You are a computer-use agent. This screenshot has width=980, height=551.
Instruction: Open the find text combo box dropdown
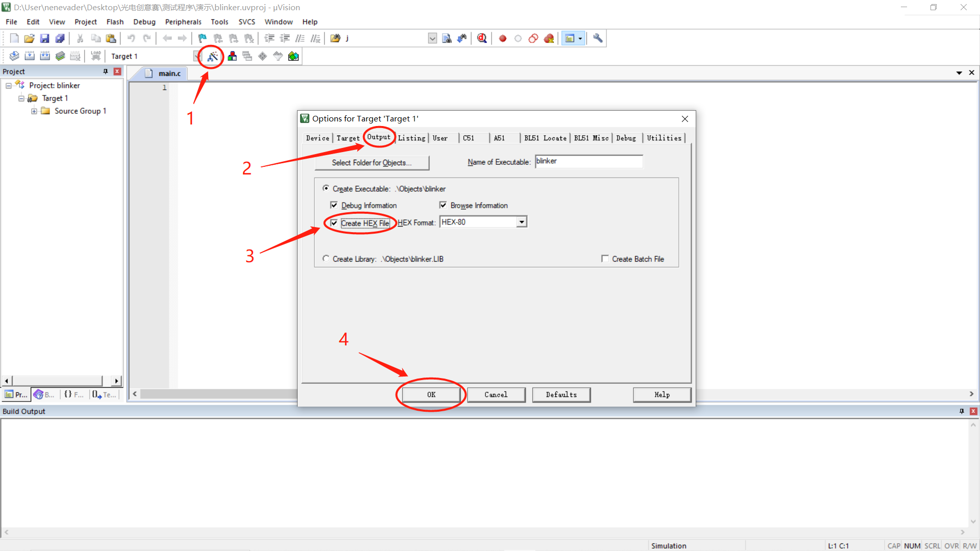coord(432,38)
